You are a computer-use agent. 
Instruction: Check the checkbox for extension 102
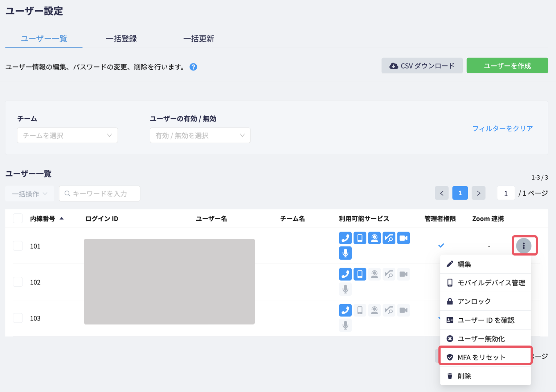pos(18,282)
